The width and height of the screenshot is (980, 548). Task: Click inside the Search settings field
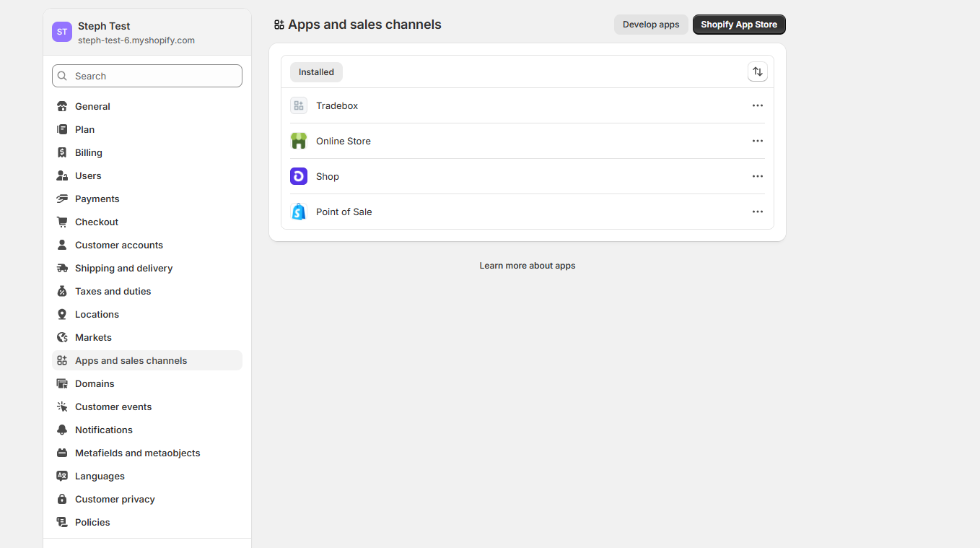click(146, 75)
